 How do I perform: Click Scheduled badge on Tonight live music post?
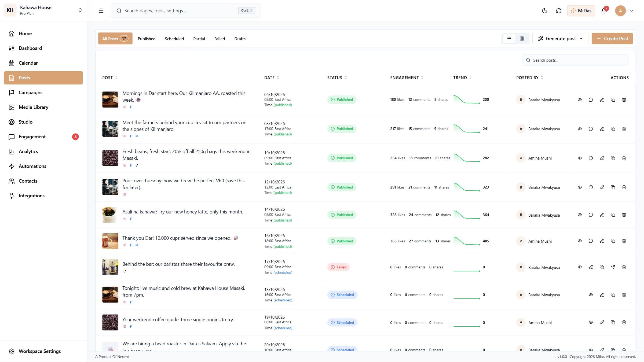pyautogui.click(x=342, y=295)
